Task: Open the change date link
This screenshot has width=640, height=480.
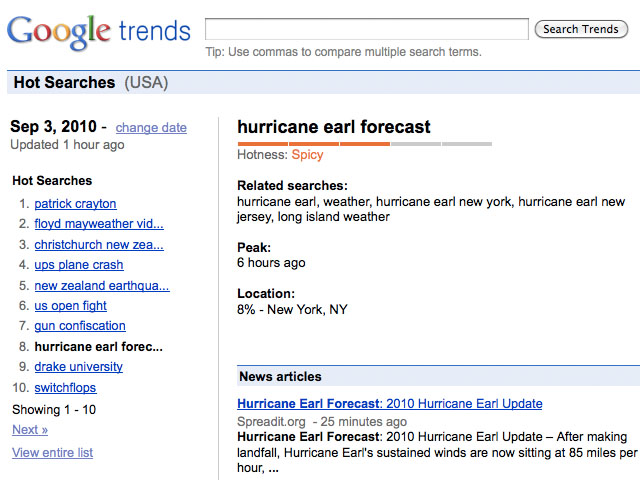Action: pyautogui.click(x=151, y=128)
